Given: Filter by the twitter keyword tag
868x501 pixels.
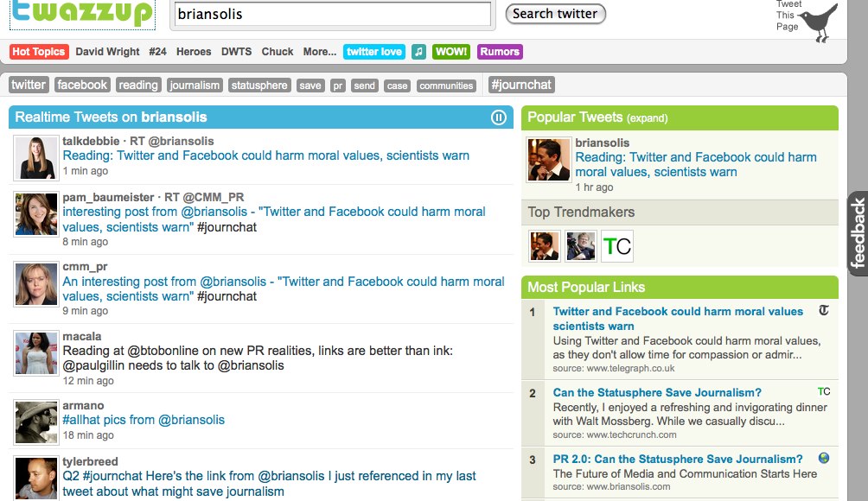Looking at the screenshot, I should (x=29, y=86).
